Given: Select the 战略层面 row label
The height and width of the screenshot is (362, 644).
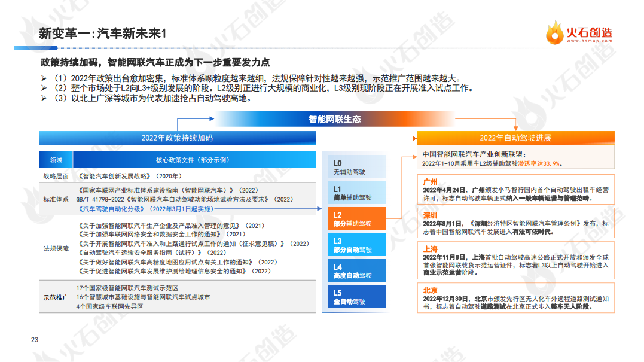Looking at the screenshot, I should (x=56, y=177).
